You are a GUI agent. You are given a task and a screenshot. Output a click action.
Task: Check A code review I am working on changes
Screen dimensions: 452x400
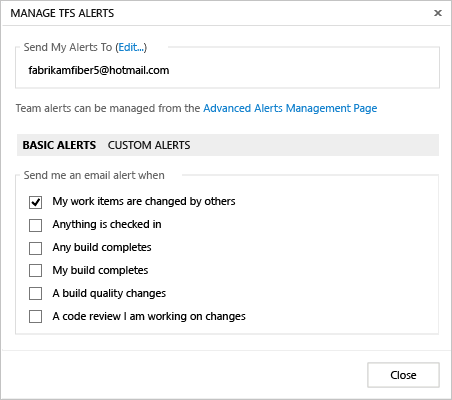click(35, 317)
